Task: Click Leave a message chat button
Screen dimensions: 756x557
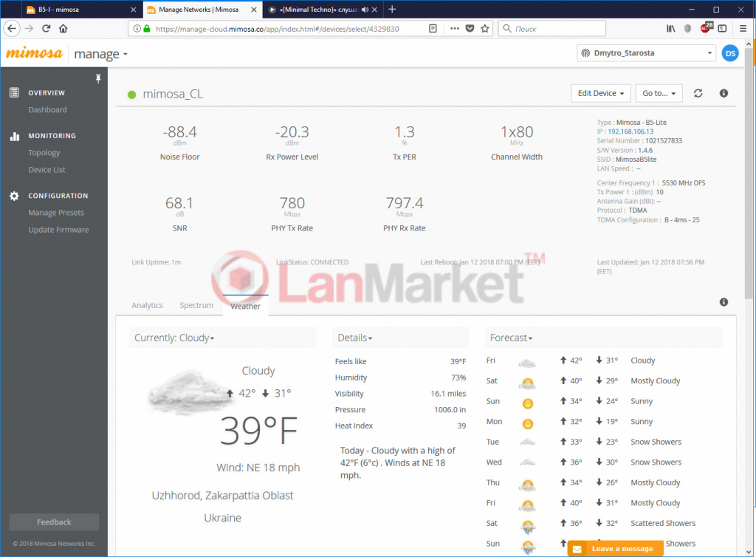Action: click(x=614, y=549)
